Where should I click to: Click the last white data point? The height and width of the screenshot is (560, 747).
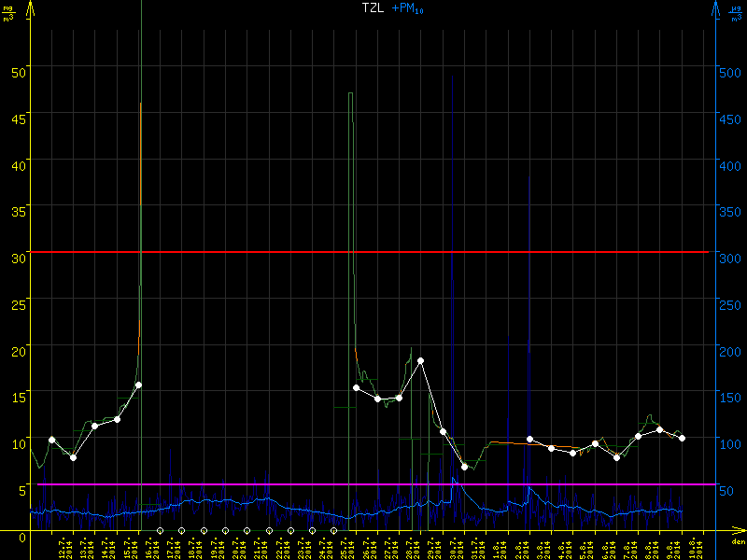point(683,438)
